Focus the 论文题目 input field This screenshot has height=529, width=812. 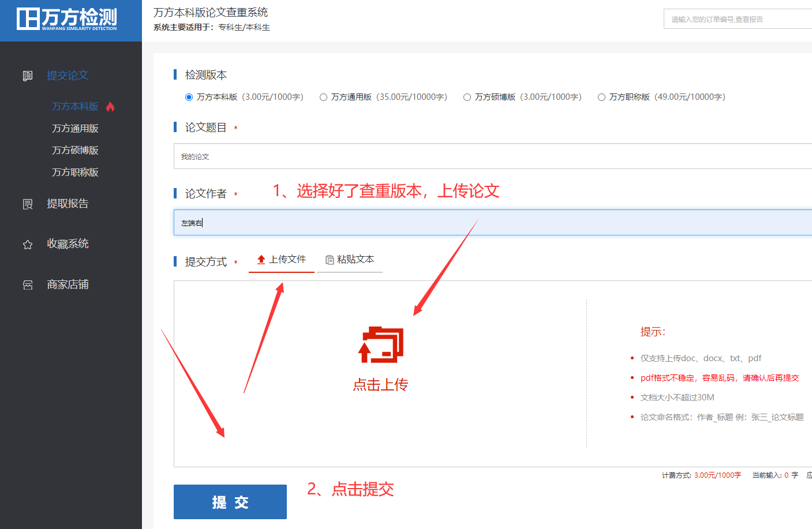pyautogui.click(x=493, y=156)
